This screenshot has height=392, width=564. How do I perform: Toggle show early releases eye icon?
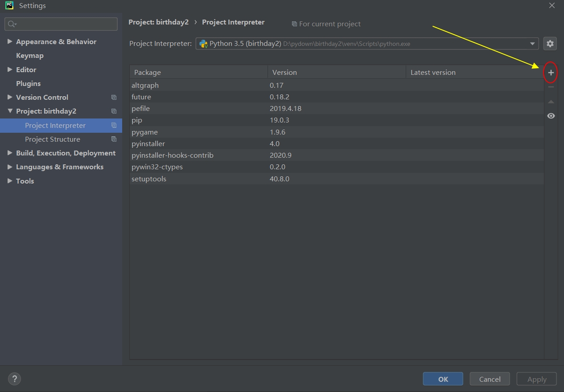point(551,116)
